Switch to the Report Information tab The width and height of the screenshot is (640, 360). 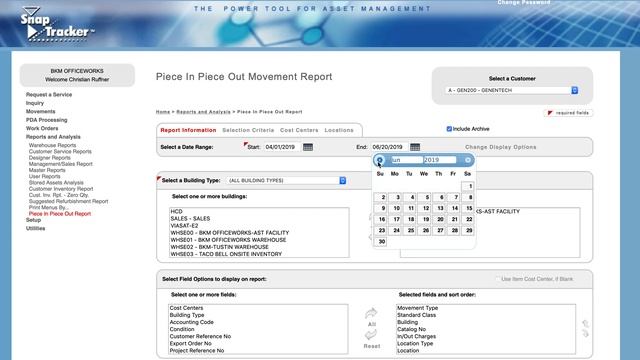pos(188,130)
